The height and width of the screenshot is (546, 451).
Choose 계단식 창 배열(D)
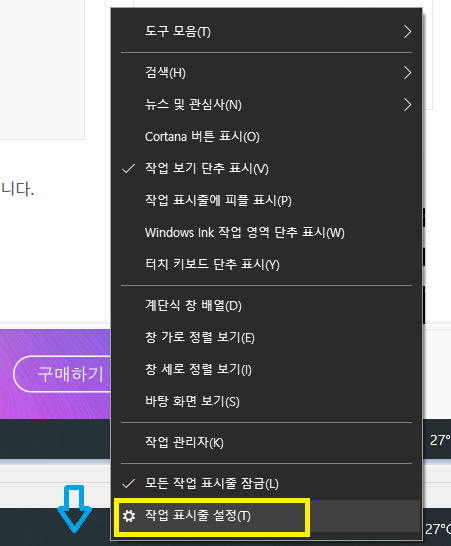[x=266, y=306]
